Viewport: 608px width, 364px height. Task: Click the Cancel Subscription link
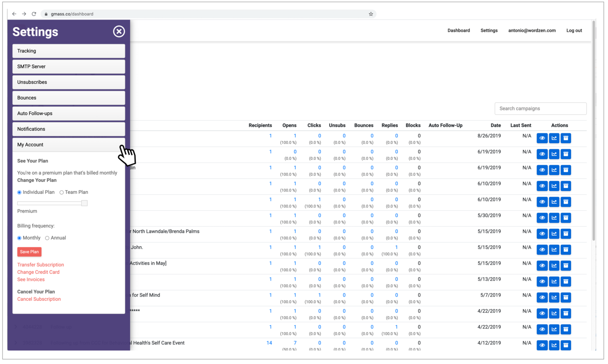click(x=39, y=299)
